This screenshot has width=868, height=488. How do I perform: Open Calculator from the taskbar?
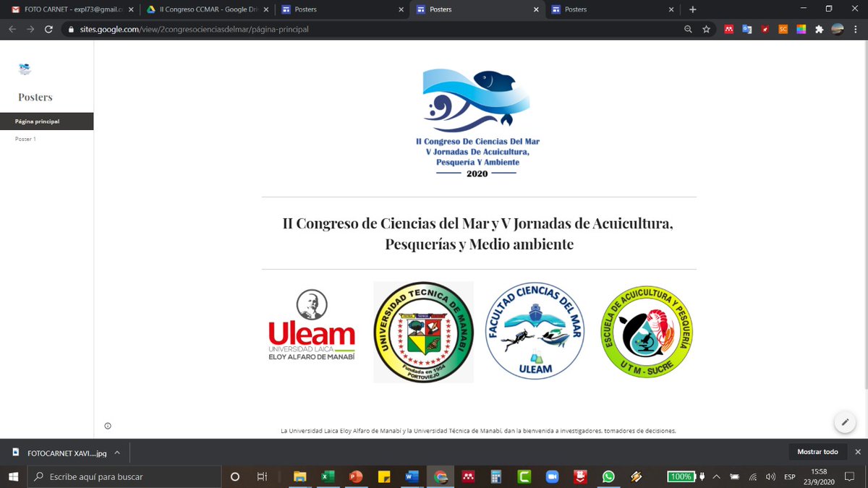coord(496,476)
